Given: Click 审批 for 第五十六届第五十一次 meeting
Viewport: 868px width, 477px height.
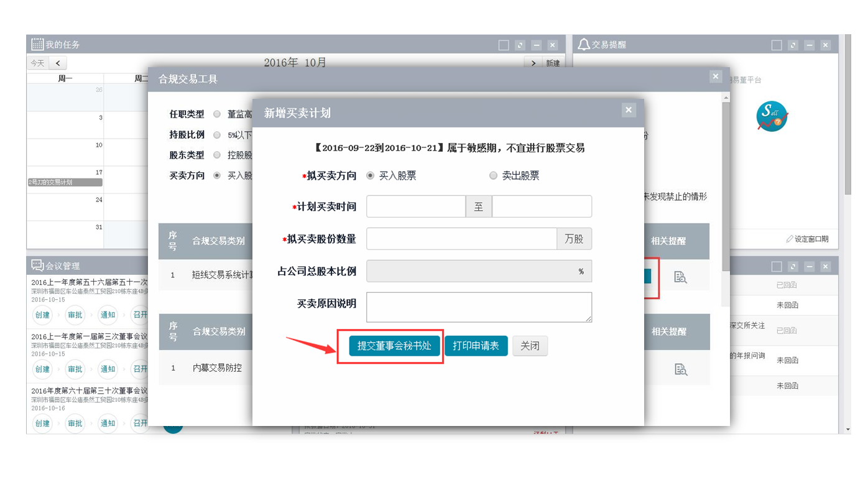Looking at the screenshot, I should 75,315.
